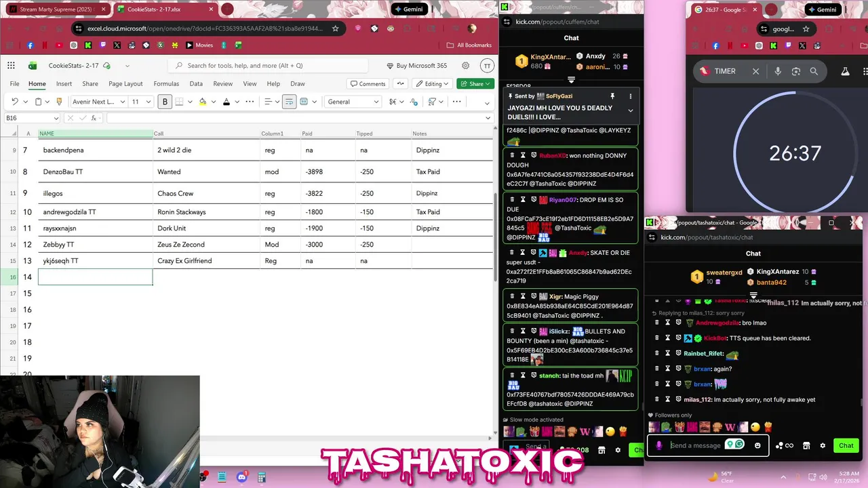Select the Format Painter brush
This screenshot has height=488, width=868.
click(x=59, y=102)
